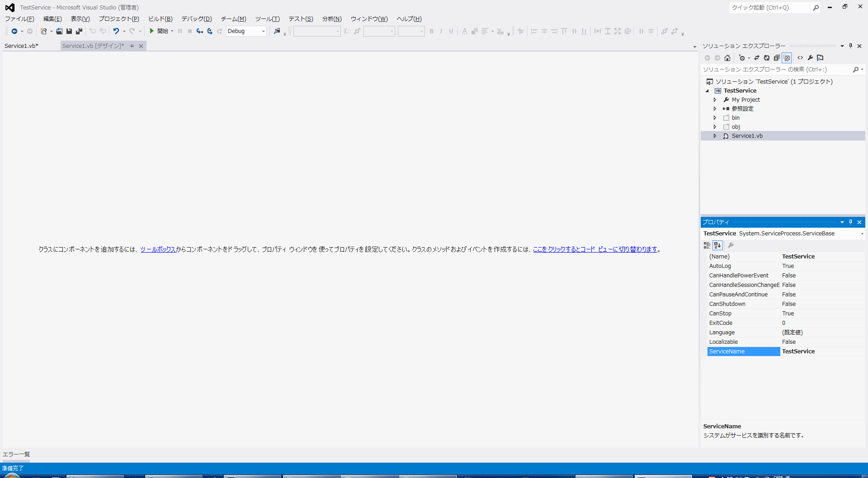Click the Visual Studio logo in title bar
This screenshot has height=478, width=868.
(9, 7)
